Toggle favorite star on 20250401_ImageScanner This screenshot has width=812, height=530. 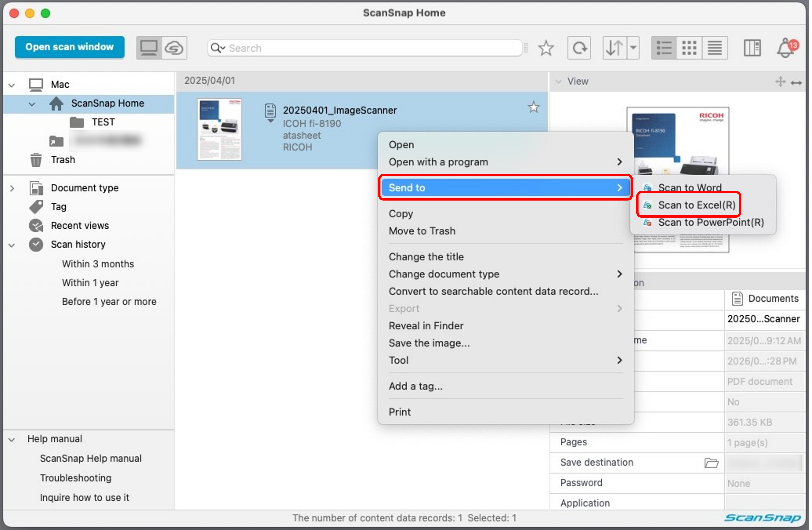coord(533,107)
